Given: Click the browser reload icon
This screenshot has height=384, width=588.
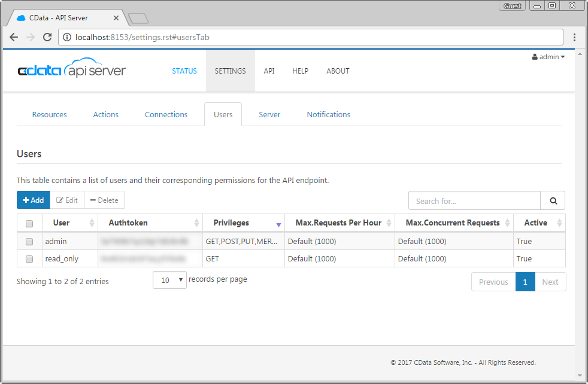Looking at the screenshot, I should pyautogui.click(x=47, y=38).
